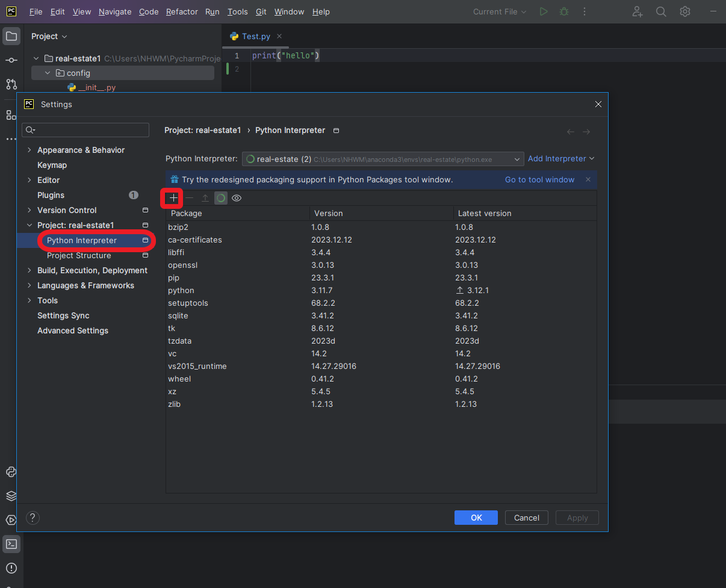
Task: Open the Current File run configuration dropdown
Action: point(500,11)
